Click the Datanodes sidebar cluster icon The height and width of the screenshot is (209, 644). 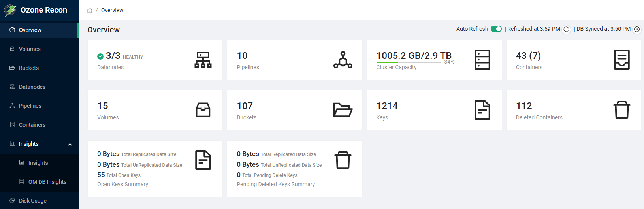12,87
